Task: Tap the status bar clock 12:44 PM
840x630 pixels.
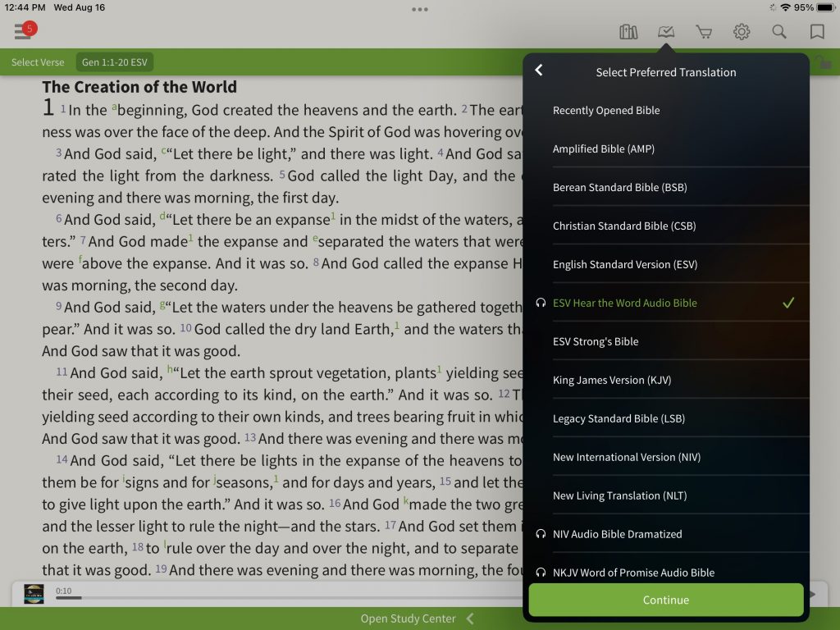Action: pyautogui.click(x=25, y=7)
